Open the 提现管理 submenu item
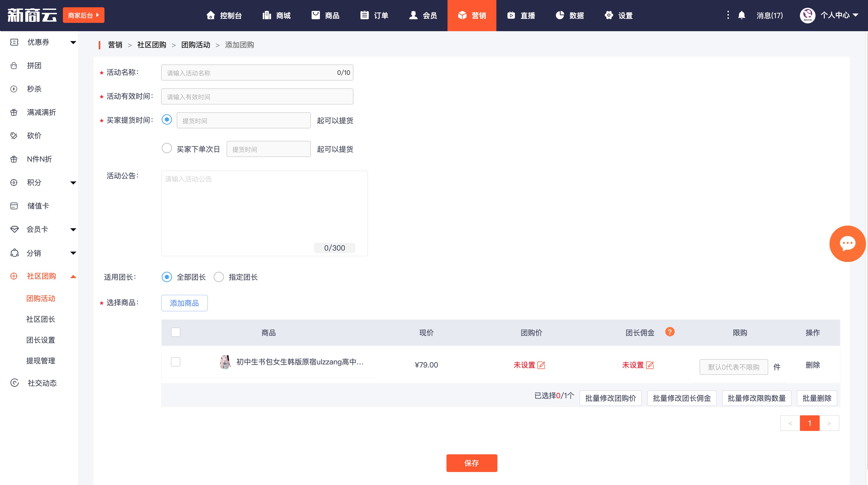868x485 pixels. pos(41,361)
